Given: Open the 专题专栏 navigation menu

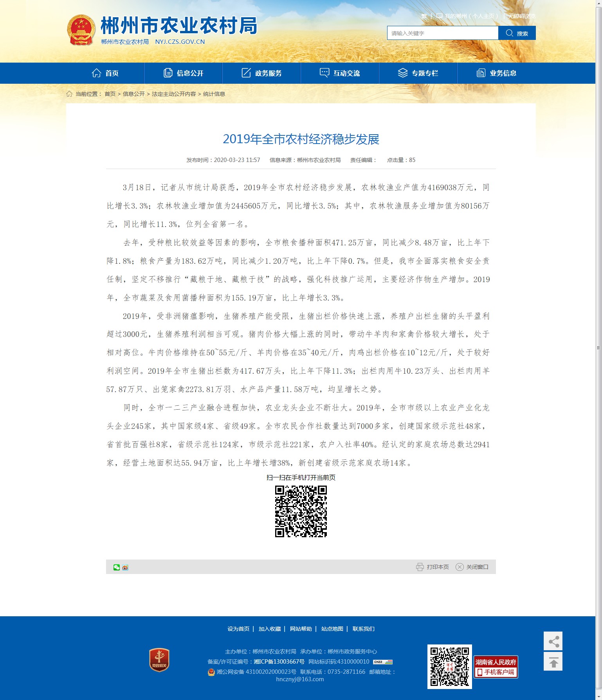Looking at the screenshot, I should point(418,73).
